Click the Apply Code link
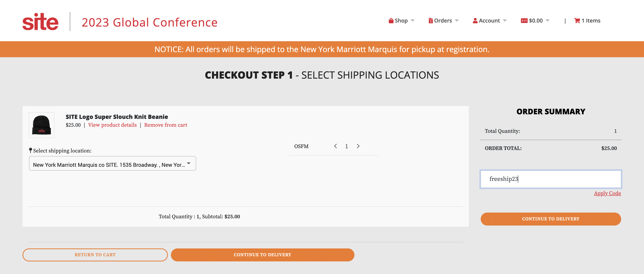This screenshot has height=274, width=644. pyautogui.click(x=607, y=193)
